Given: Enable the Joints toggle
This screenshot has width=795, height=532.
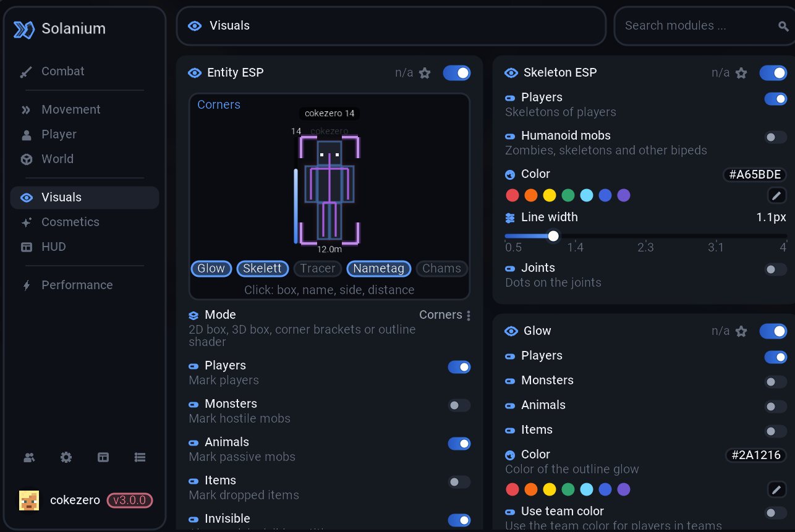Looking at the screenshot, I should [776, 269].
